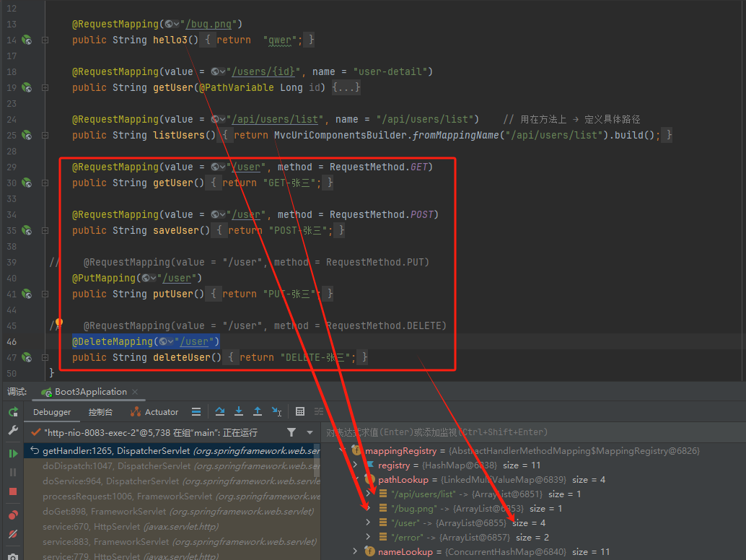Click the gutter icon on line 30 getUser()
746x560 pixels.
(27, 183)
